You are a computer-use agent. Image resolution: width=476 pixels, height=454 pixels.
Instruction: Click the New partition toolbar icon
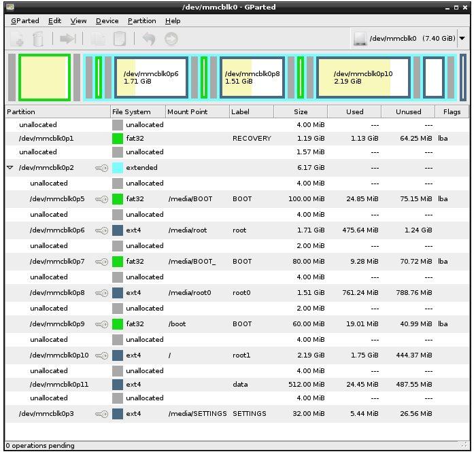coord(17,39)
